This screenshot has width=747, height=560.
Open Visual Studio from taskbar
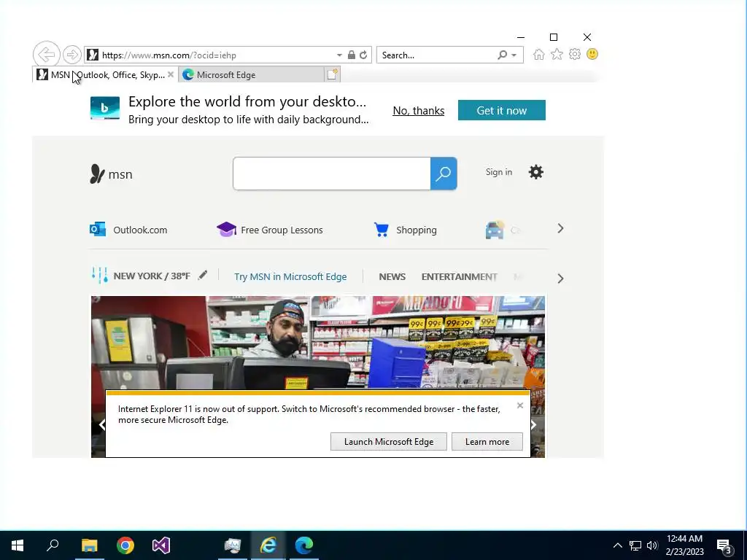tap(161, 545)
